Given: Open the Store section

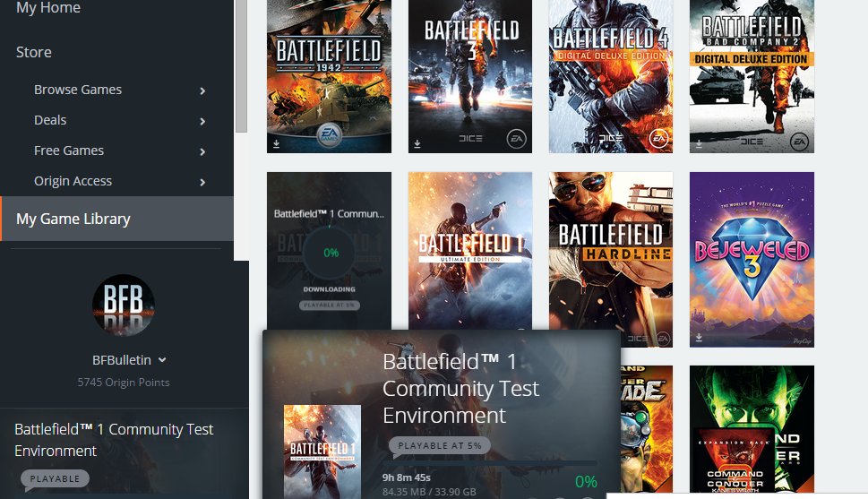Looking at the screenshot, I should [34, 52].
